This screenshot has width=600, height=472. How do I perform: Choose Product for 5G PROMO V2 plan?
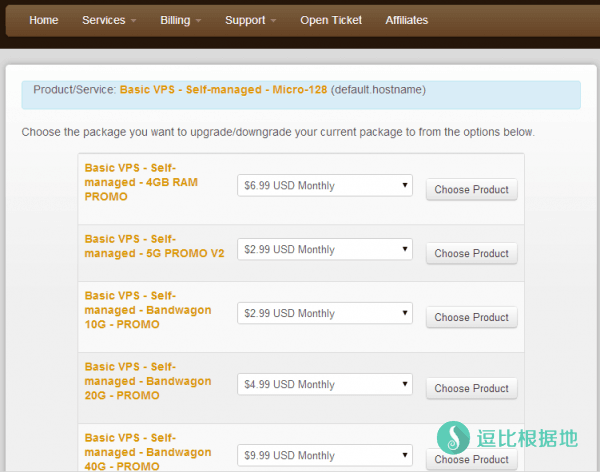click(471, 254)
